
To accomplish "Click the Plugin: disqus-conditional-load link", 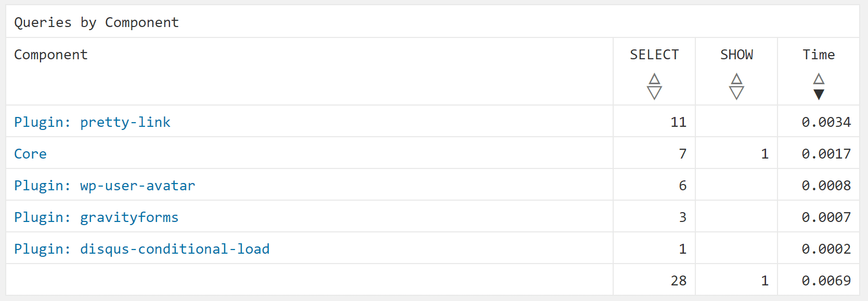I will coord(141,249).
